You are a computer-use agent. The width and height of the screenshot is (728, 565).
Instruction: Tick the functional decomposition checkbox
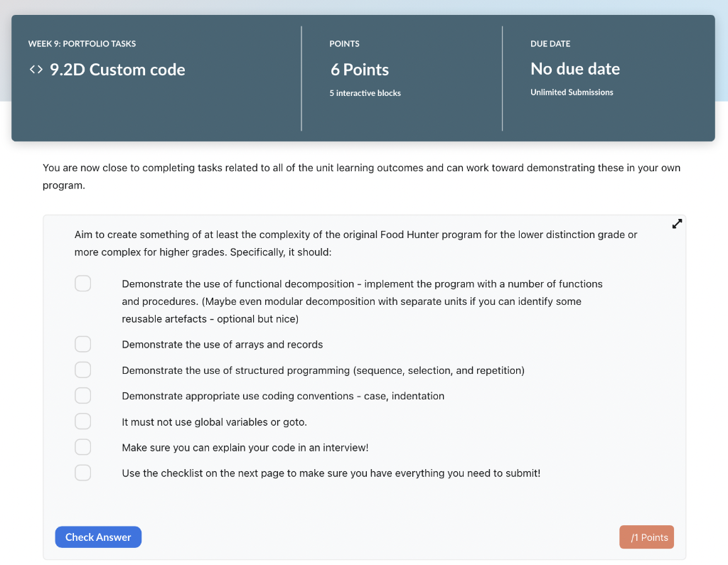[x=83, y=284]
